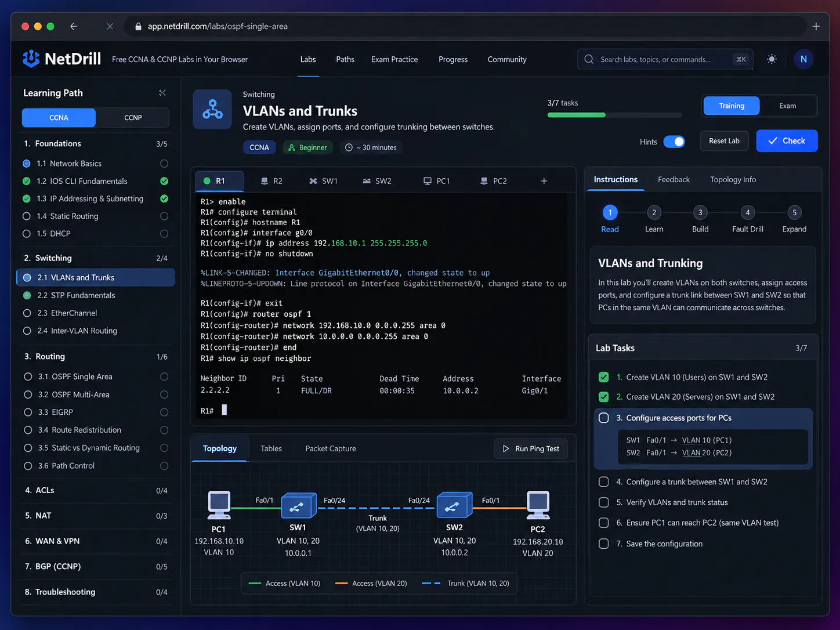Open the Packet Capture tab
Screen dimensions: 840x630
point(331,448)
